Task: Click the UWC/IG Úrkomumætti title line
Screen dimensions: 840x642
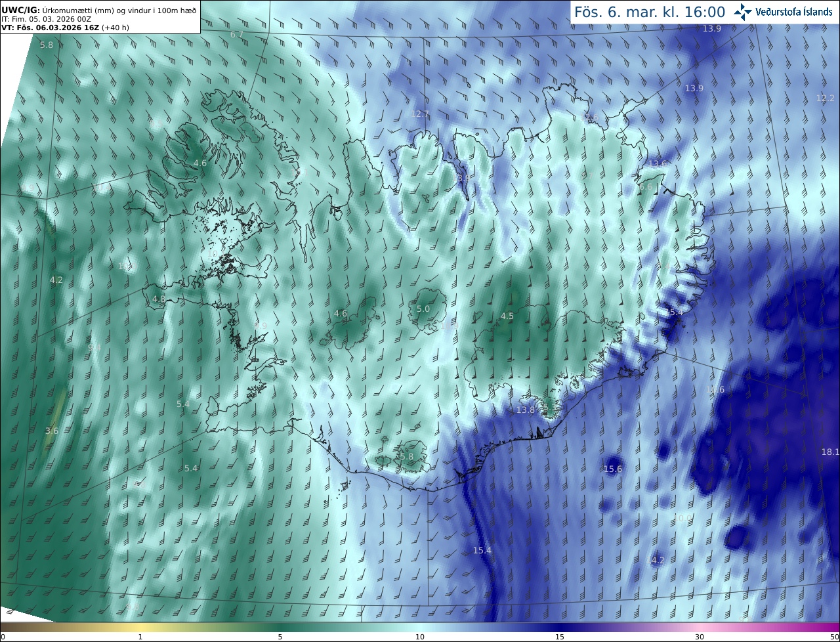Action: coord(99,10)
